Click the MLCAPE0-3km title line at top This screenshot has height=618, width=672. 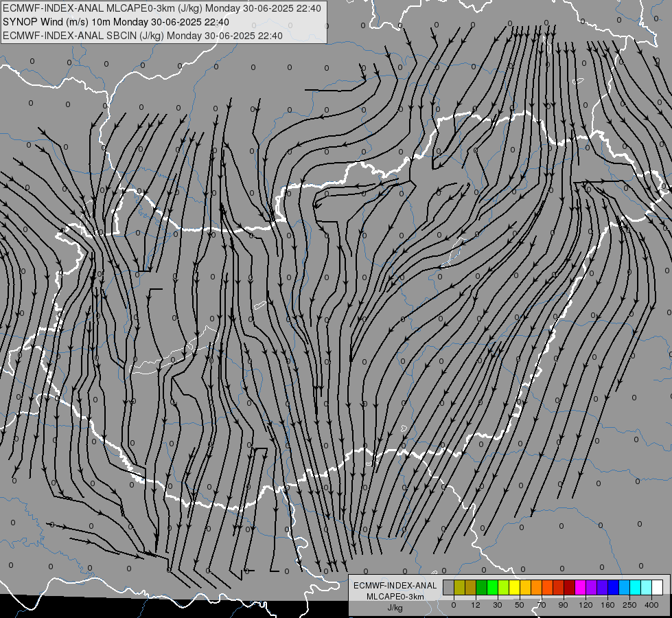[162, 8]
